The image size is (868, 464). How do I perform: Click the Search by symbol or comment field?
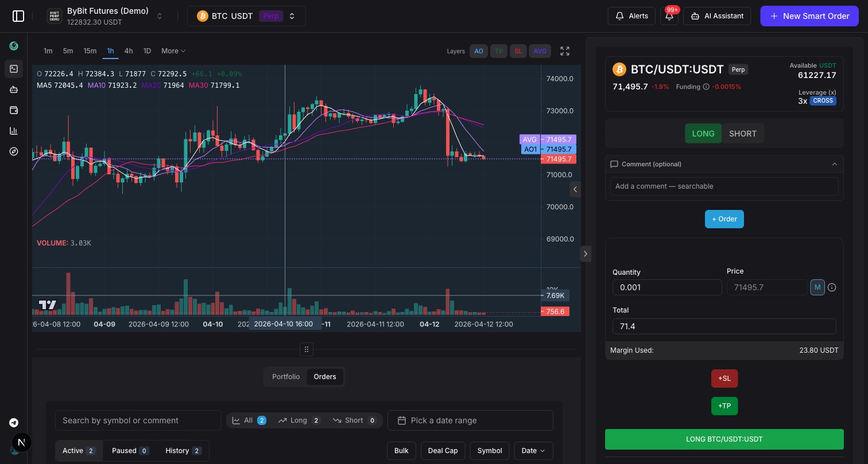pos(138,420)
